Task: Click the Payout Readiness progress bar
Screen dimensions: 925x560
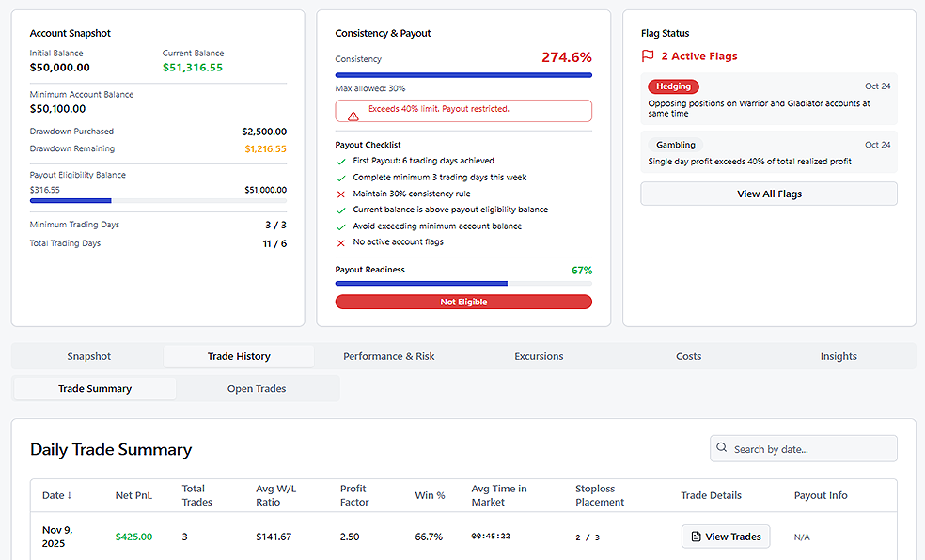Action: click(463, 283)
